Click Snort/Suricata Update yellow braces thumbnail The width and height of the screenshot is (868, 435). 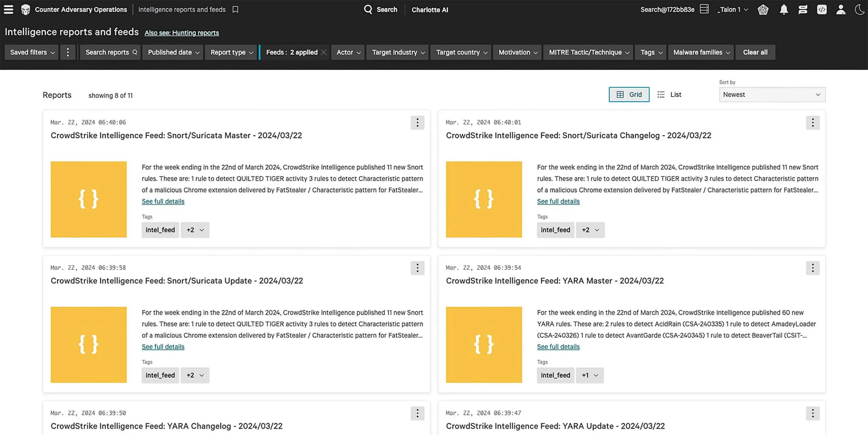pyautogui.click(x=88, y=345)
